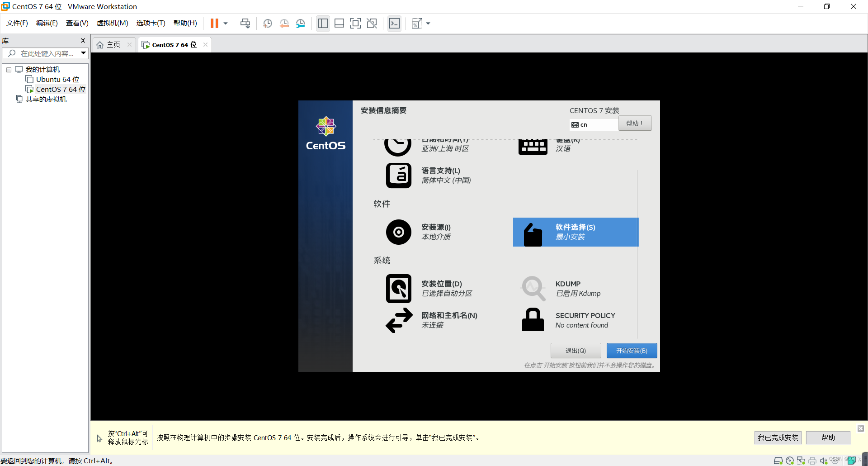Viewport: 868px width, 466px height.
Task: Dismiss the yellow installation hint bar
Action: [861, 428]
